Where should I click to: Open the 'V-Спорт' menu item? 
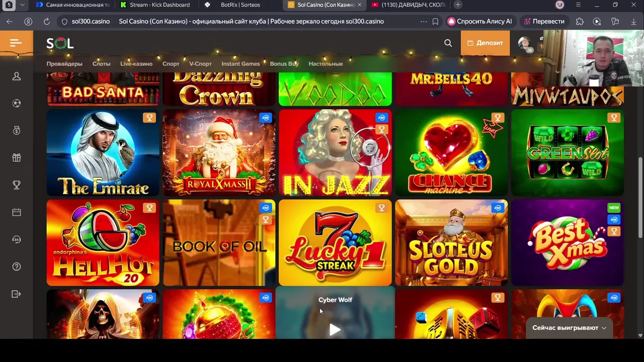point(200,64)
